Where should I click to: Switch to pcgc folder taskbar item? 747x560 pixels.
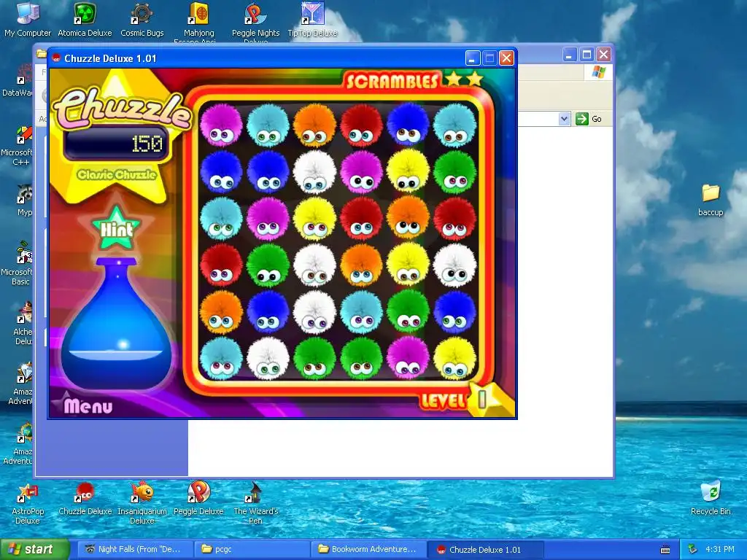coord(252,549)
